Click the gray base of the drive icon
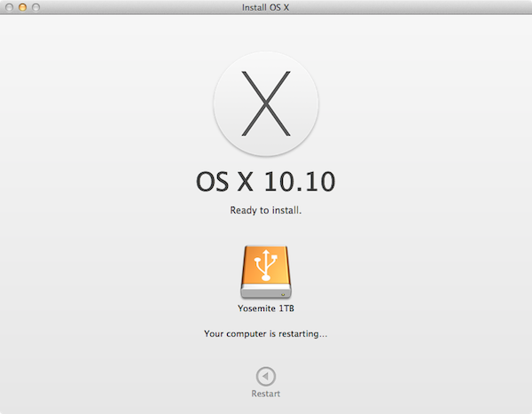The image size is (532, 414). [266, 292]
